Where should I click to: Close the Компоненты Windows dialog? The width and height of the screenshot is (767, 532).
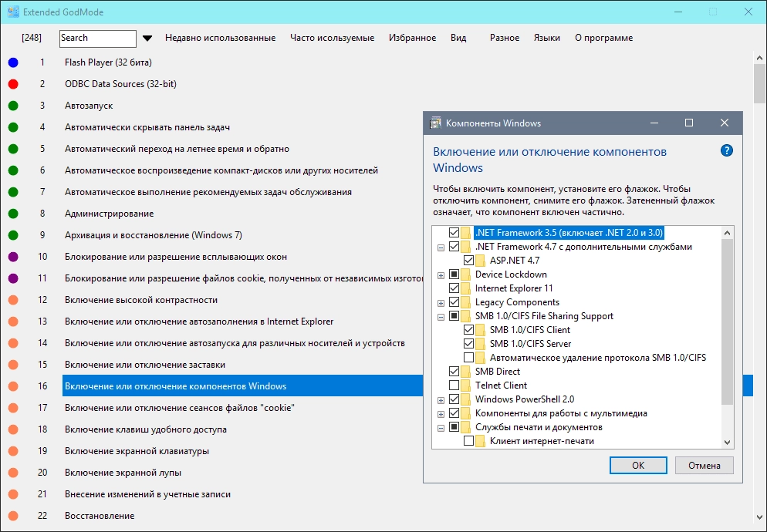click(725, 123)
